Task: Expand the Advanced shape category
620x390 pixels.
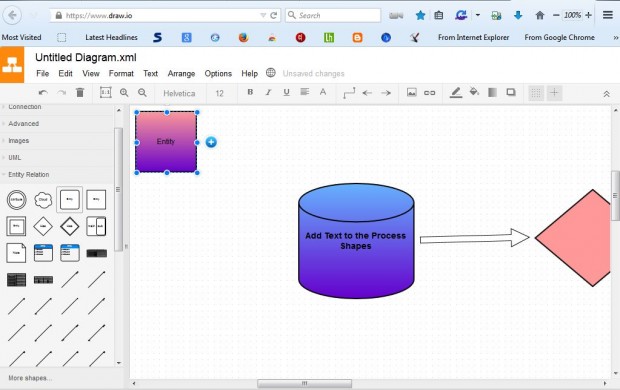Action: click(24, 123)
